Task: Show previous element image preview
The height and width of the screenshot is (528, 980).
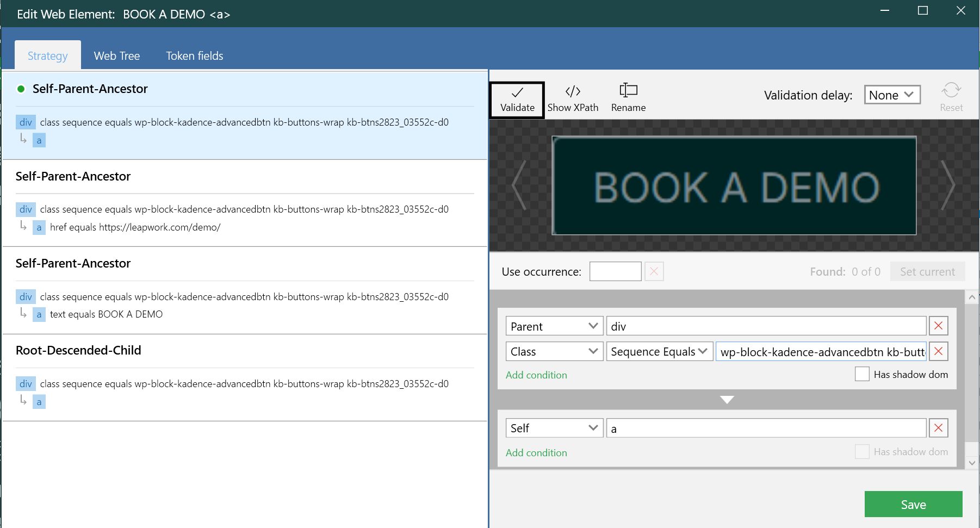Action: 519,185
